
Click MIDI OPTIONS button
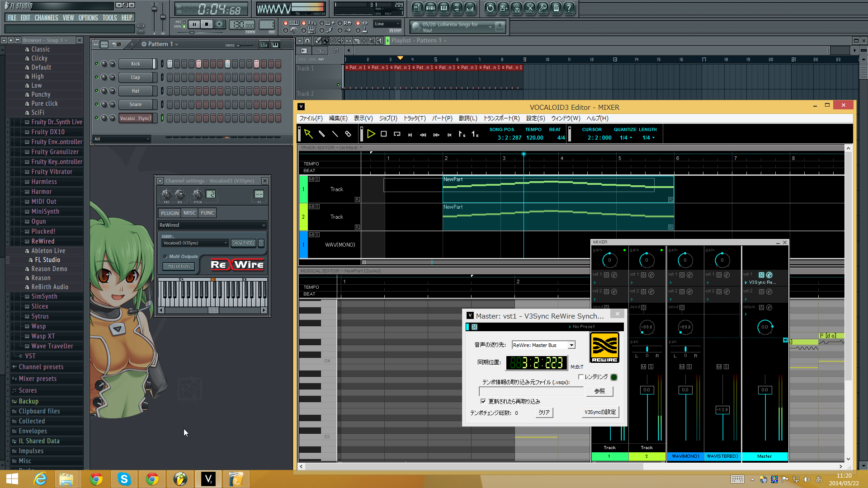click(x=179, y=267)
